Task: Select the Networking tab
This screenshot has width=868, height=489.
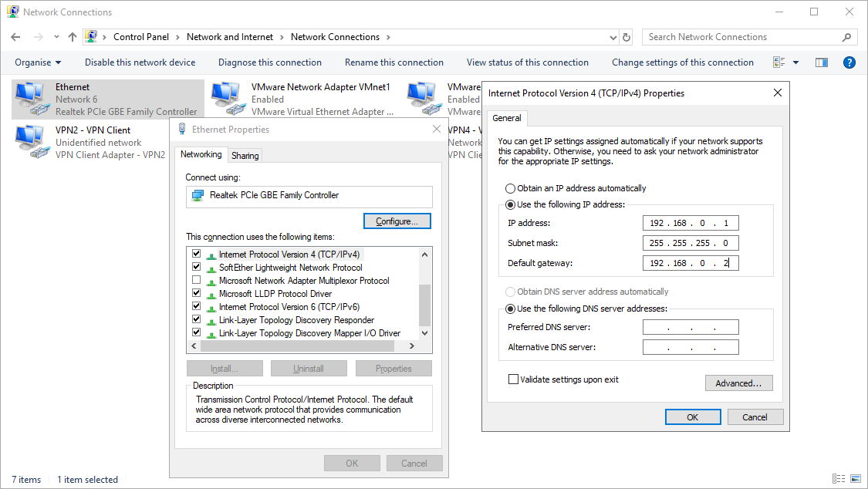Action: [201, 154]
